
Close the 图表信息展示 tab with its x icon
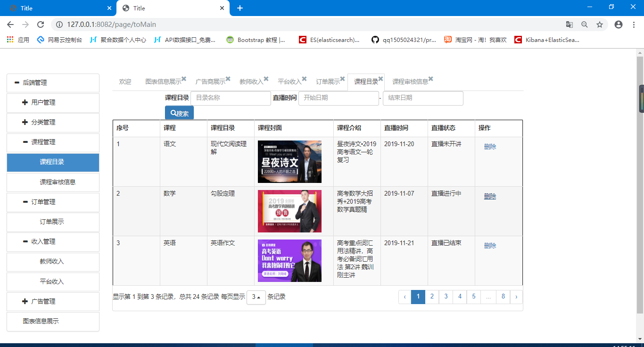click(184, 79)
